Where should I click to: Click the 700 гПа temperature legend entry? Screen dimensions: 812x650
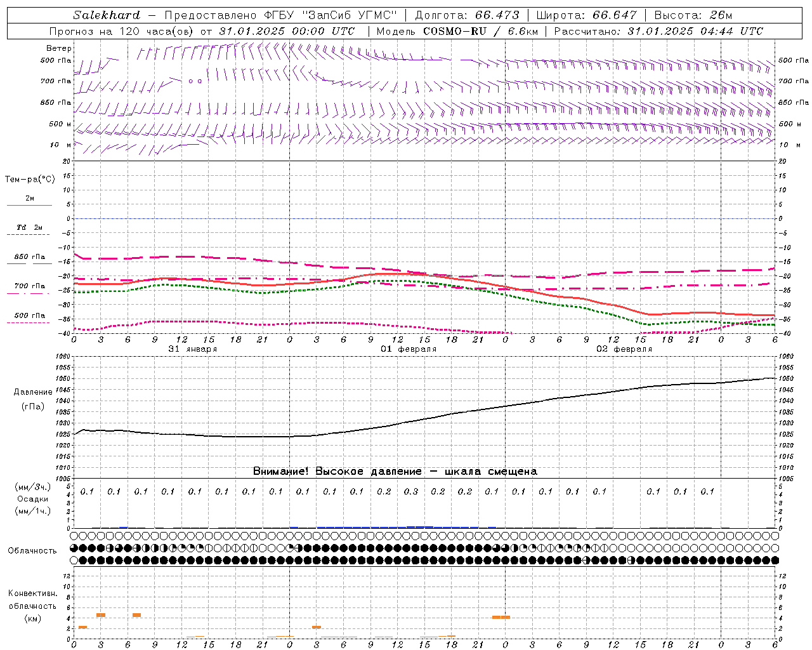point(29,286)
